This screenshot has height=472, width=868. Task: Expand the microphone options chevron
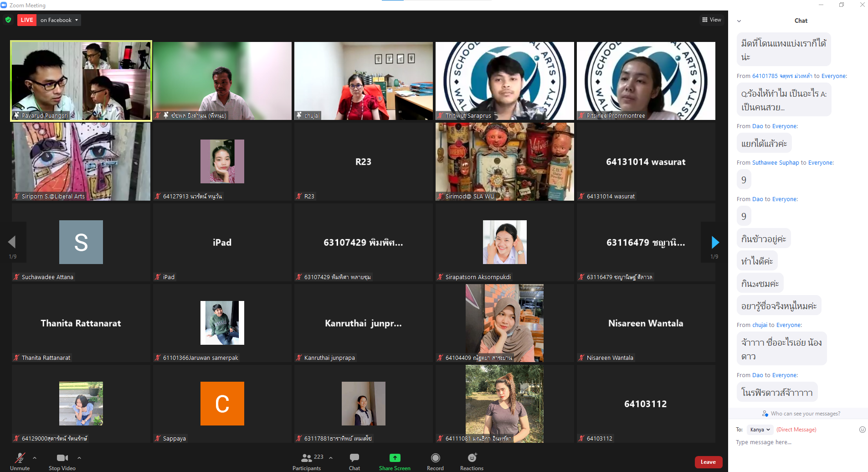pos(34,458)
